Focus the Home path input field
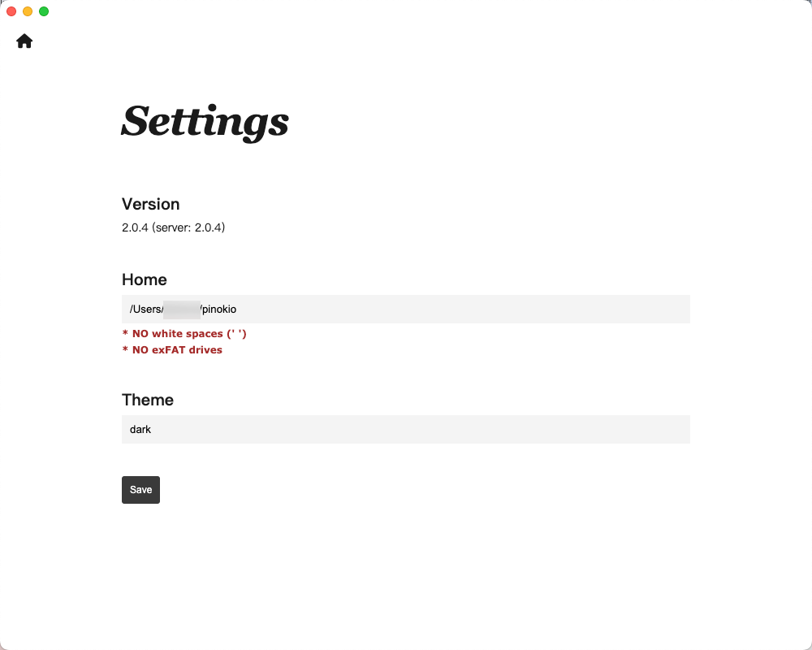812x650 pixels. coord(405,309)
